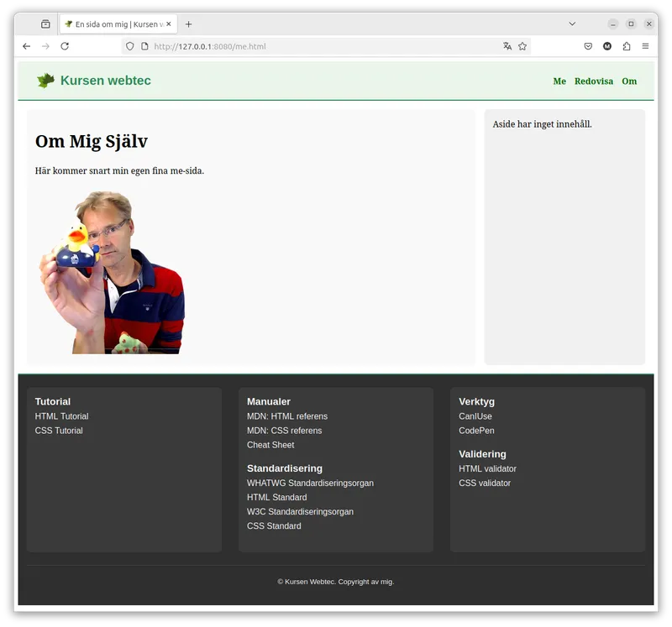Open the Pocket save icon
This screenshot has height=627, width=672.
click(x=588, y=46)
